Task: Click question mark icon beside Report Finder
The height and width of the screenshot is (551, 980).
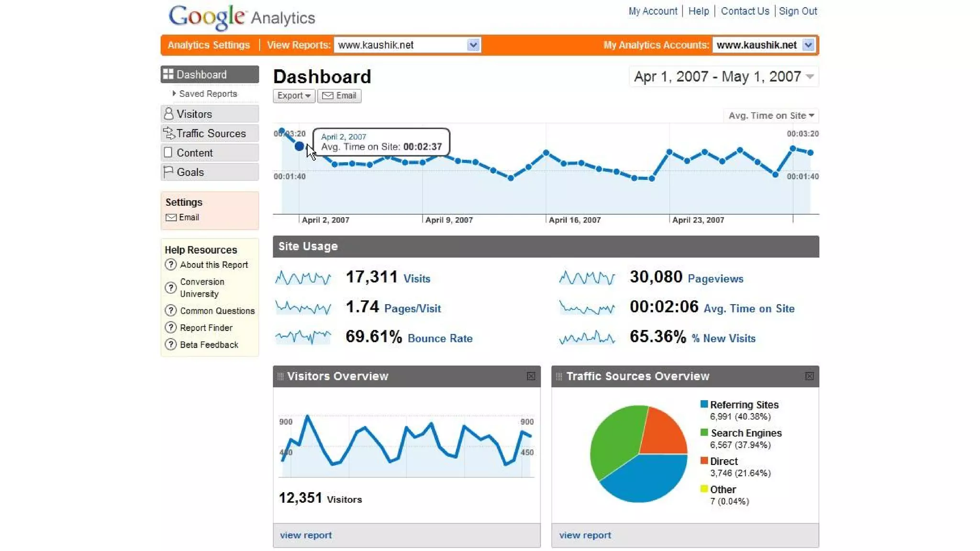Action: coord(170,328)
